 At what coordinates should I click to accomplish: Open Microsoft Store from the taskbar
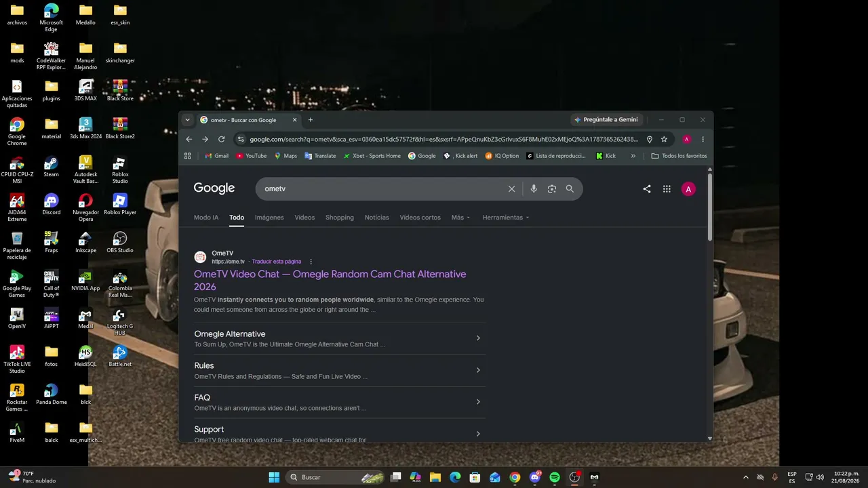(x=475, y=477)
